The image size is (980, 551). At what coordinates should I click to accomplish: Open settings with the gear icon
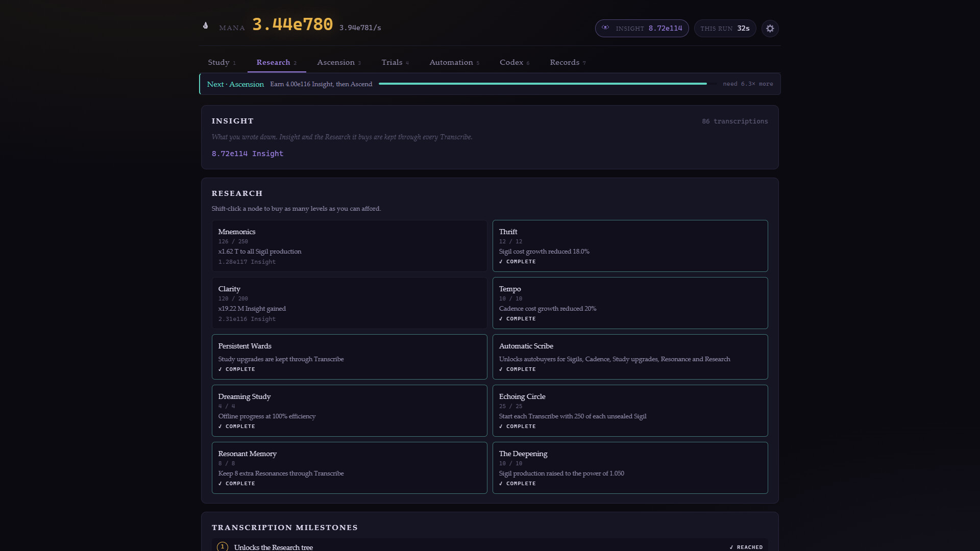(x=770, y=29)
